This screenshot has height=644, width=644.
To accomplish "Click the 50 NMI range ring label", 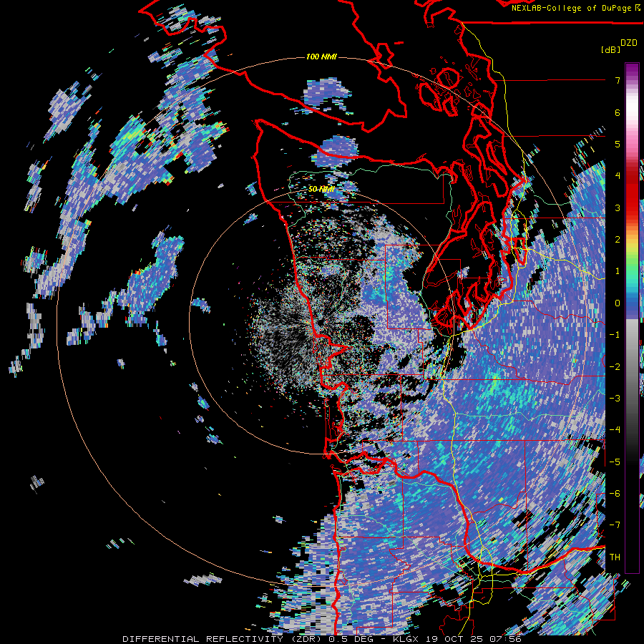I will tap(321, 190).
